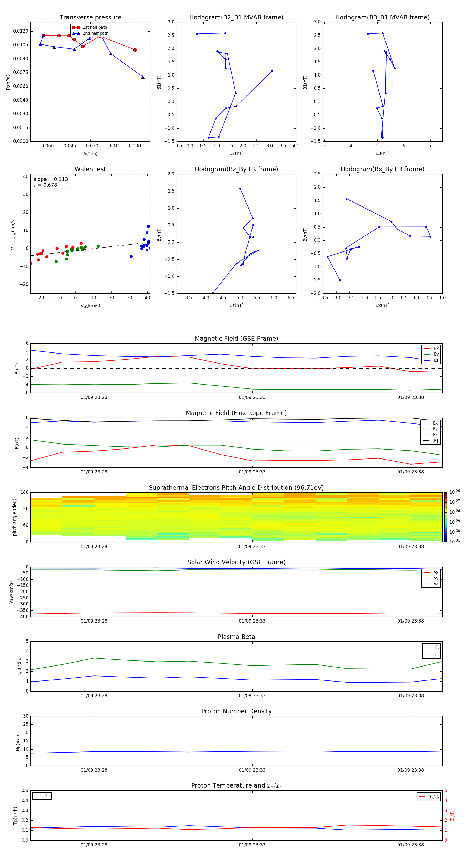Click "Bx'" in Flux Rope legend
The height and width of the screenshot is (868, 473).
[x=431, y=423]
